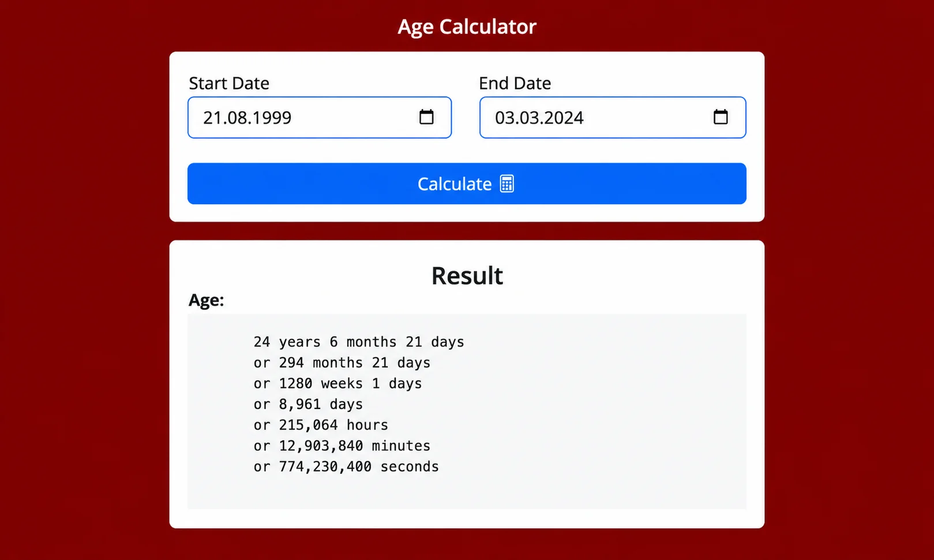Open the Start Date calendar picker
Viewport: 934px width, 560px height.
426,117
